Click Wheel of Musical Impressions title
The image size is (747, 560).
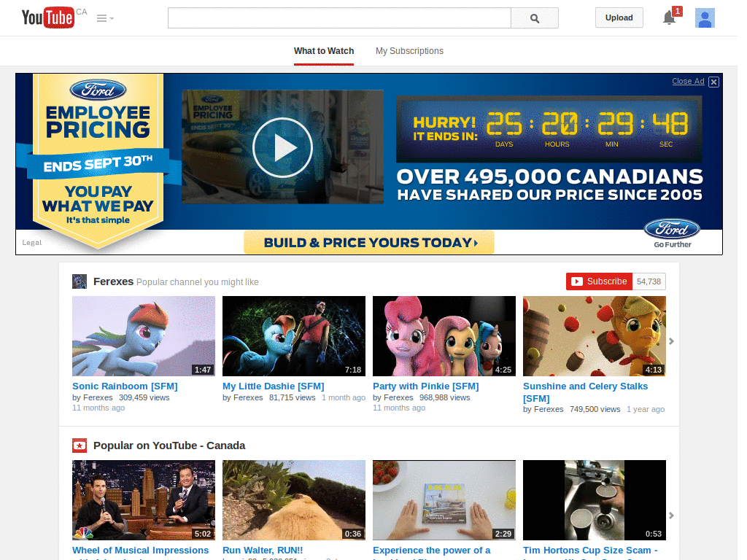pyautogui.click(x=141, y=551)
